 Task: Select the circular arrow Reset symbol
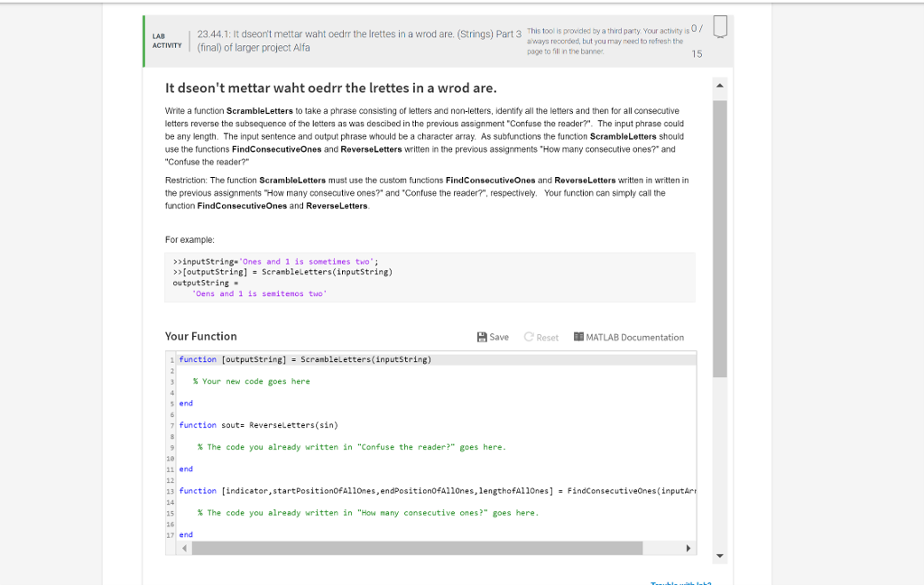[531, 337]
